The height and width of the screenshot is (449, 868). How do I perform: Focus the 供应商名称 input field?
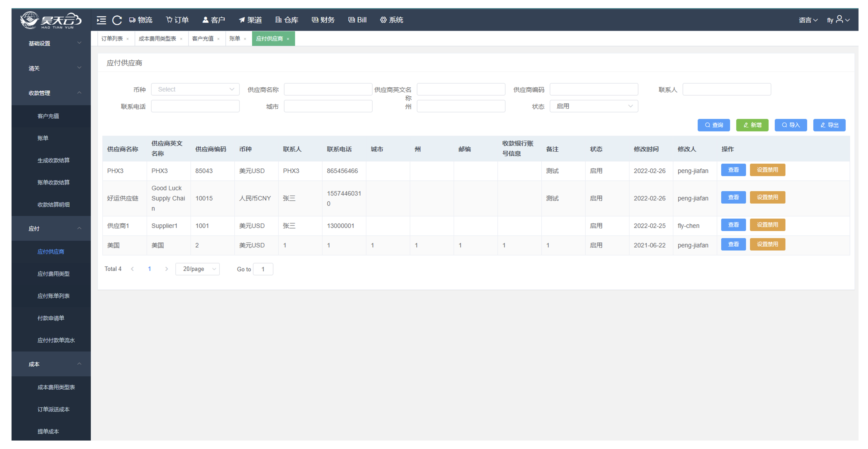(x=328, y=89)
